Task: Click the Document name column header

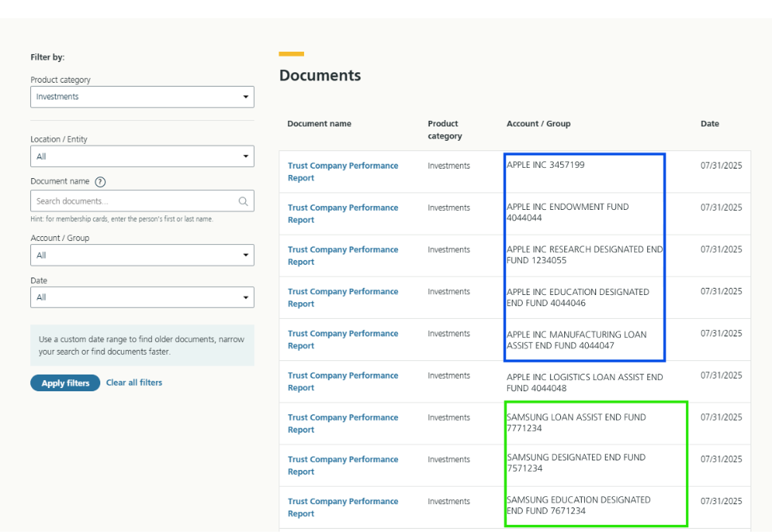Action: [319, 123]
